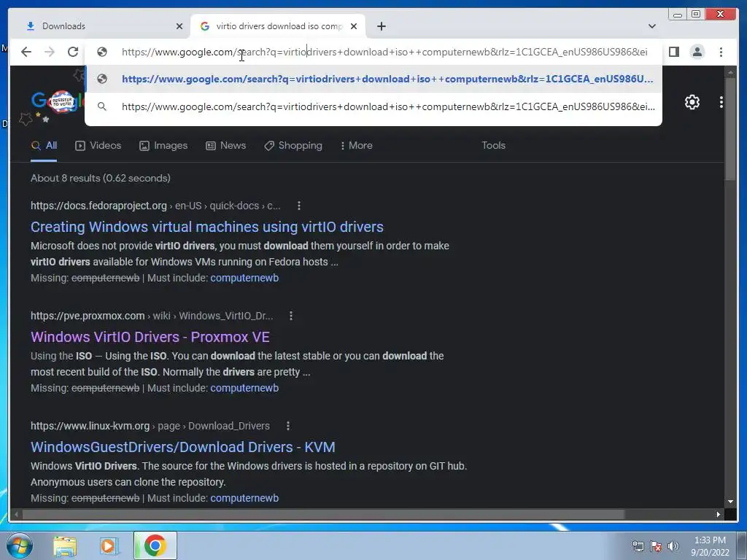Open the side panel icon in toolbar

673,52
